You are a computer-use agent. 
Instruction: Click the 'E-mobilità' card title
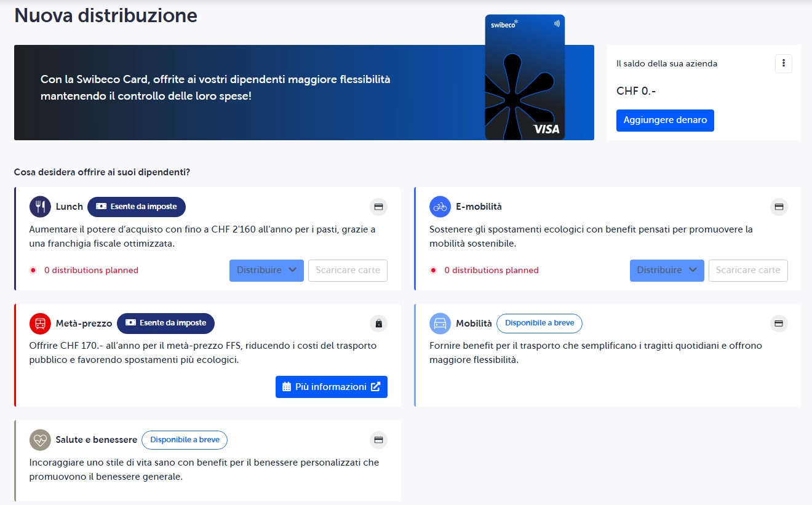point(479,207)
